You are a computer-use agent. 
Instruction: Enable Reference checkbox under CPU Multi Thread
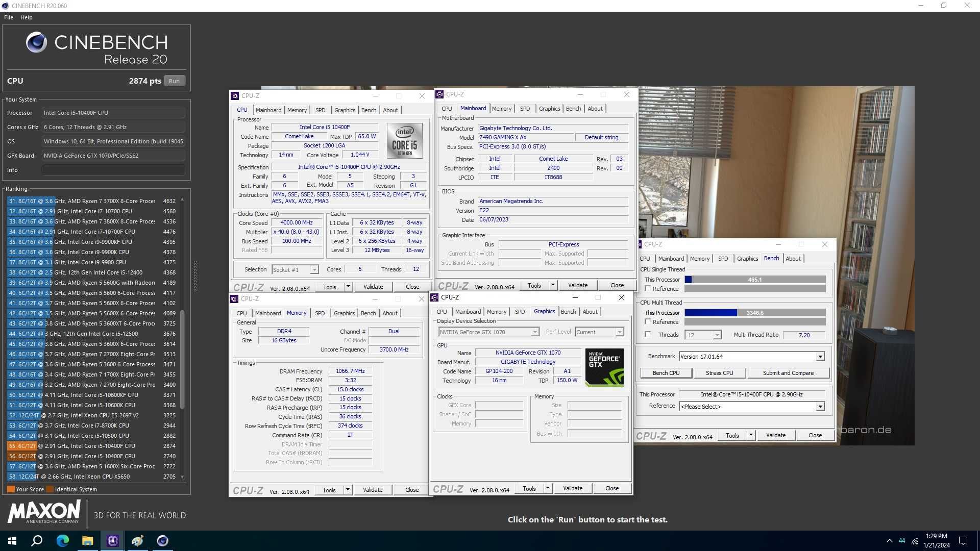[x=648, y=322]
